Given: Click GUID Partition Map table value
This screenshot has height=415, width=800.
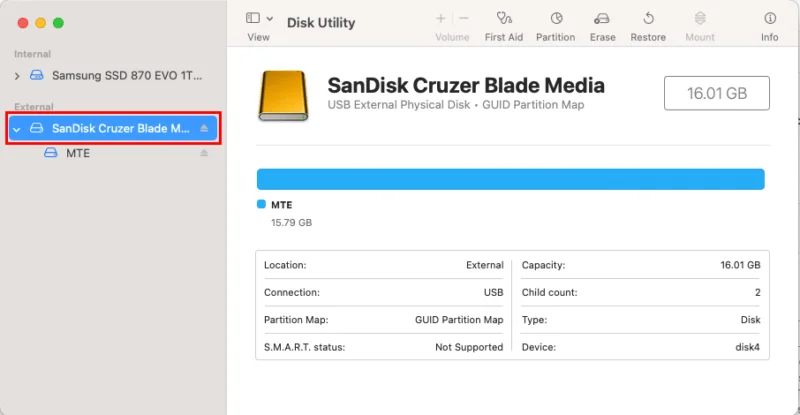Looking at the screenshot, I should [x=459, y=320].
